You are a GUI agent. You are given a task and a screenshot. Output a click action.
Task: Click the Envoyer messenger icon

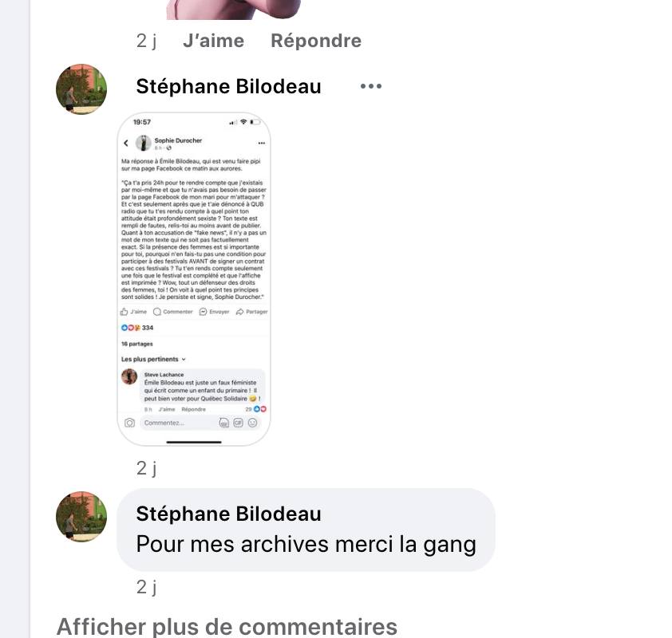click(x=204, y=312)
